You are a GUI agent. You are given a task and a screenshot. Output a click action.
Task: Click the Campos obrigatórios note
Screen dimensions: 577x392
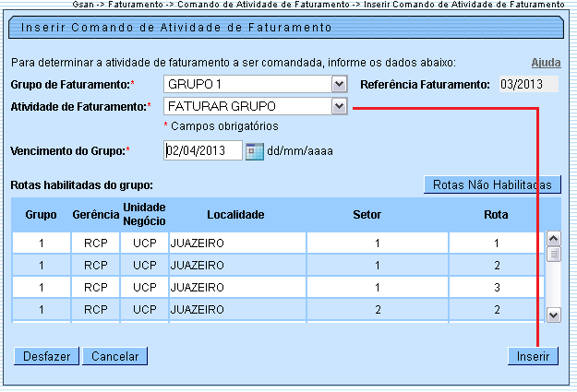point(222,126)
